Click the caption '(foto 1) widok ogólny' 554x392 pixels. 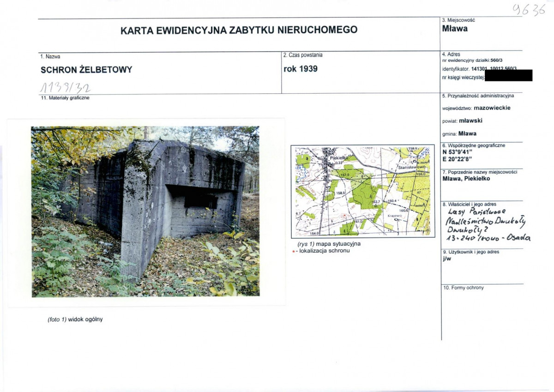click(75, 319)
